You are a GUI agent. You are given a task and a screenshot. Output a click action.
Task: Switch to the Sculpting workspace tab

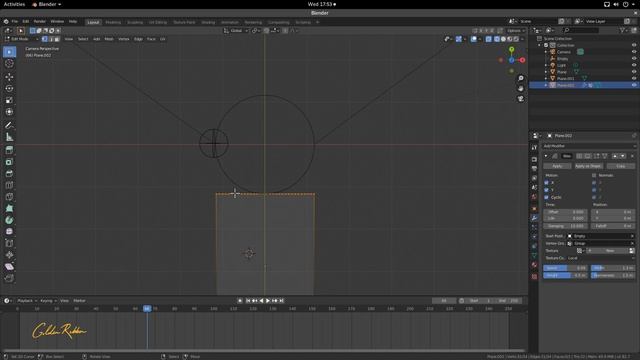[x=135, y=22]
